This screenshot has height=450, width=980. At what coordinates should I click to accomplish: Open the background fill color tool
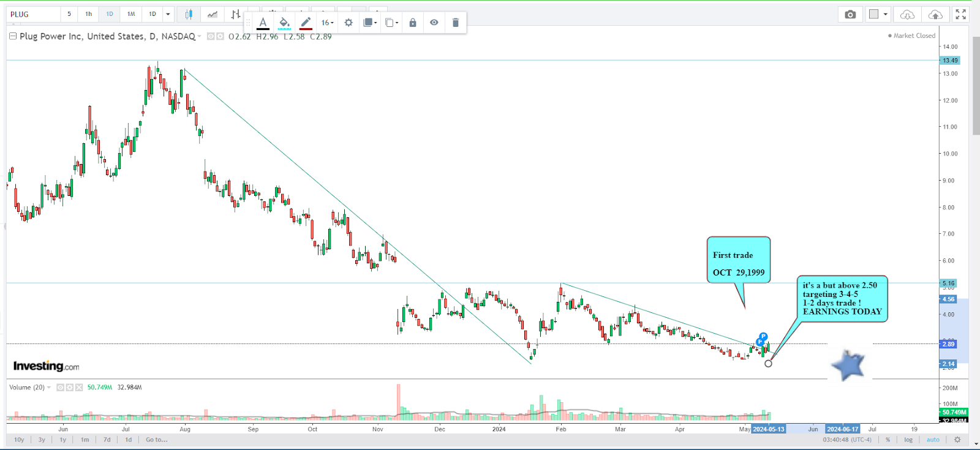pos(284,23)
